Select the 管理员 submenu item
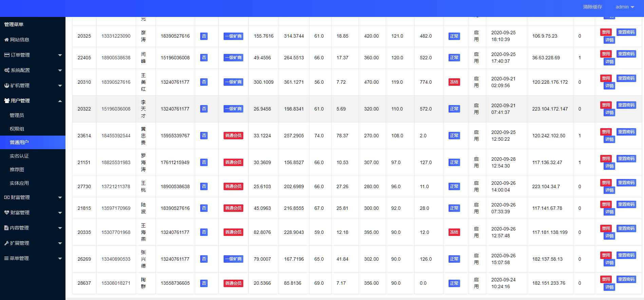This screenshot has width=644, height=300. 17,115
